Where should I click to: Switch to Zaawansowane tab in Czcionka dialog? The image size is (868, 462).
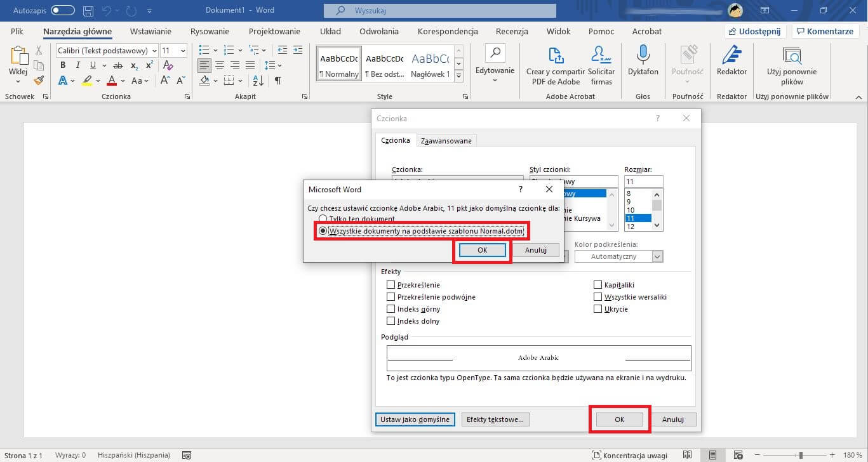coord(446,141)
